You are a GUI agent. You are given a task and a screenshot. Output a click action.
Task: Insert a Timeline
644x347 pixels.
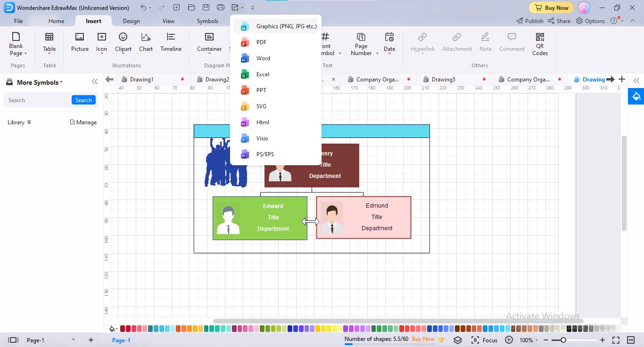[171, 42]
